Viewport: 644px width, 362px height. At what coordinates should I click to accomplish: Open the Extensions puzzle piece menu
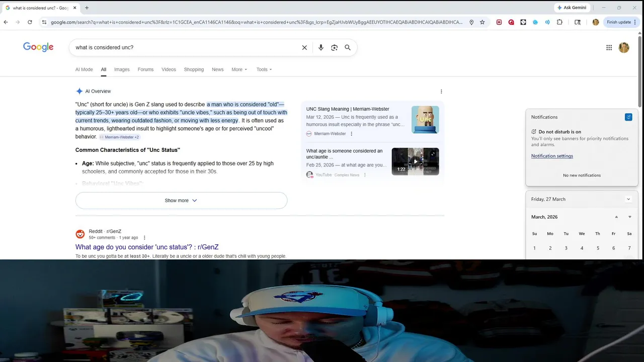559,22
